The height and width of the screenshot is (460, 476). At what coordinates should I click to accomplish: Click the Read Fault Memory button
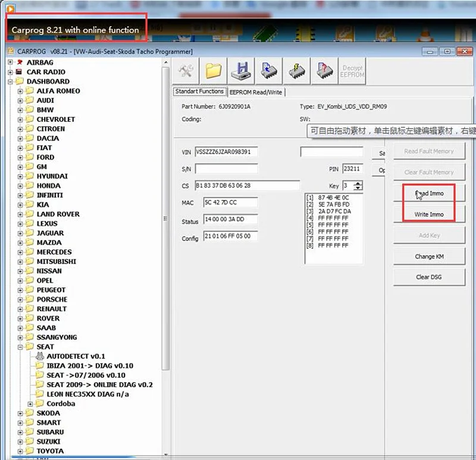tap(429, 151)
